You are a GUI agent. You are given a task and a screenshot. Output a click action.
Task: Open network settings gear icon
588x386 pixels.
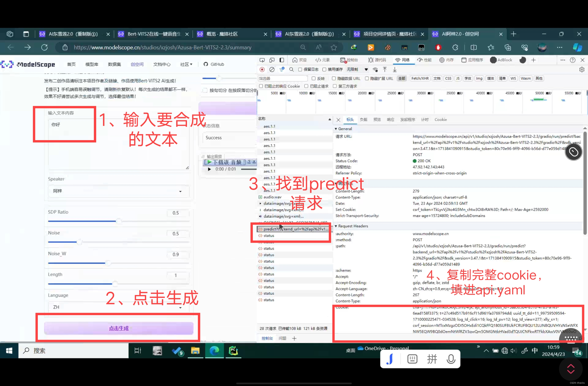coord(581,70)
